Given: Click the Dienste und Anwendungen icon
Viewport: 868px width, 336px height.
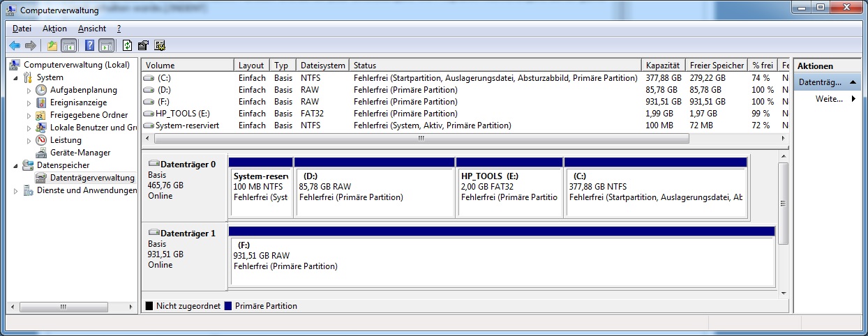Looking at the screenshot, I should tap(28, 190).
